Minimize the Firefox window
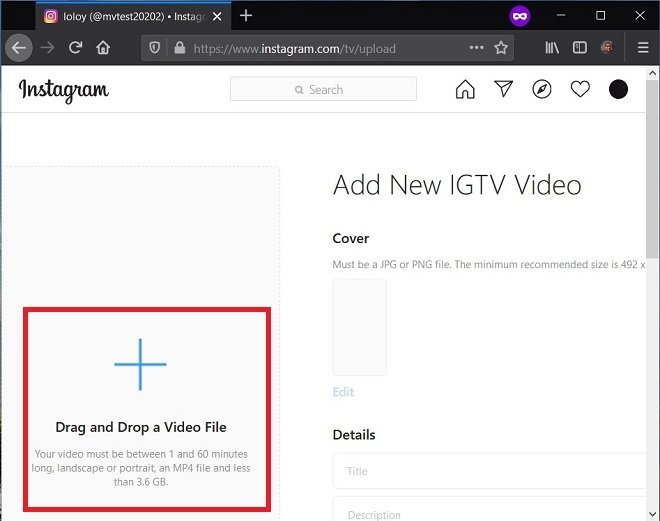 coord(561,16)
